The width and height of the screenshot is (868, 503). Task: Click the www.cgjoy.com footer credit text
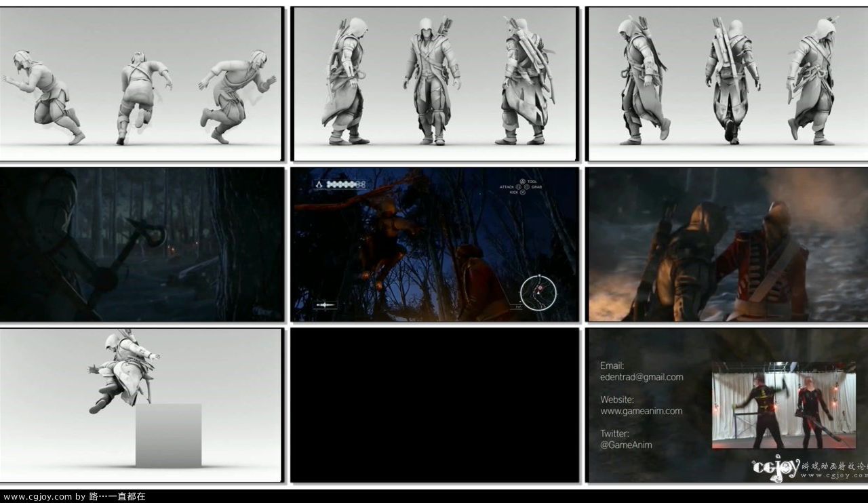pyautogui.click(x=74, y=496)
